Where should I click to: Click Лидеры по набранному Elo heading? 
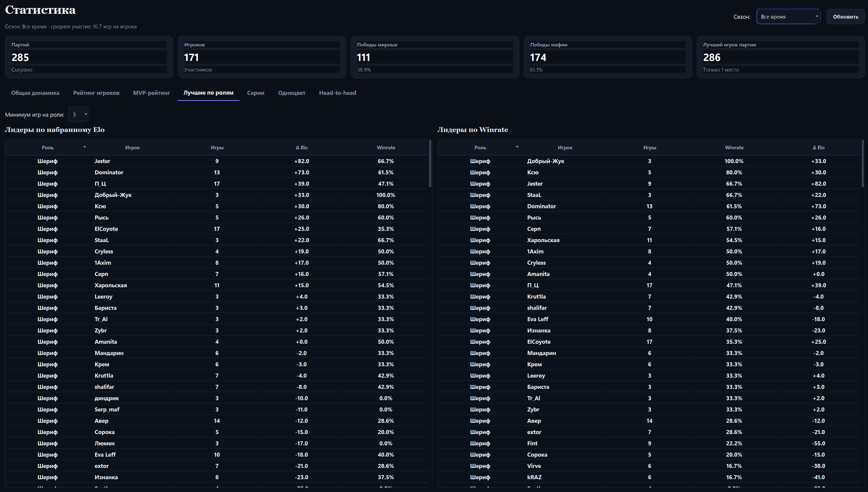[x=55, y=130]
